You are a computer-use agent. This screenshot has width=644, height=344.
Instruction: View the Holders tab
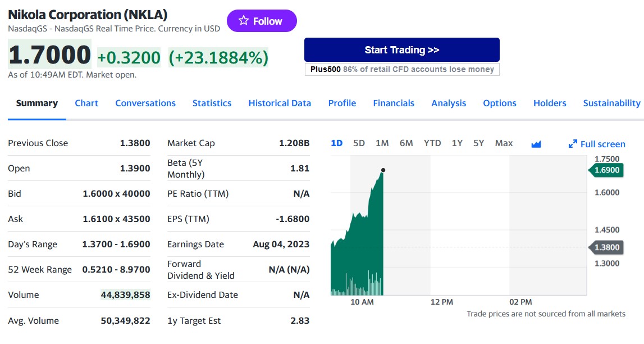pyautogui.click(x=550, y=103)
